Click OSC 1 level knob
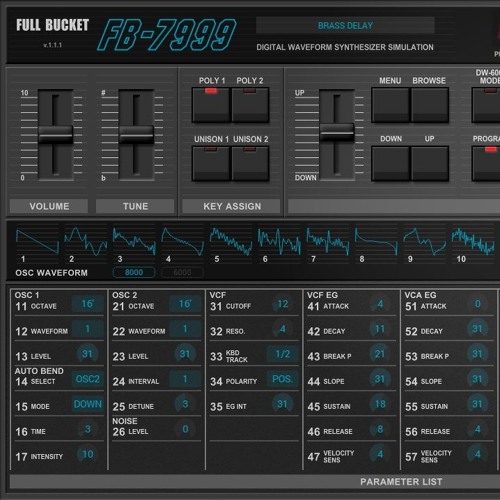The width and height of the screenshot is (500, 500). click(87, 354)
